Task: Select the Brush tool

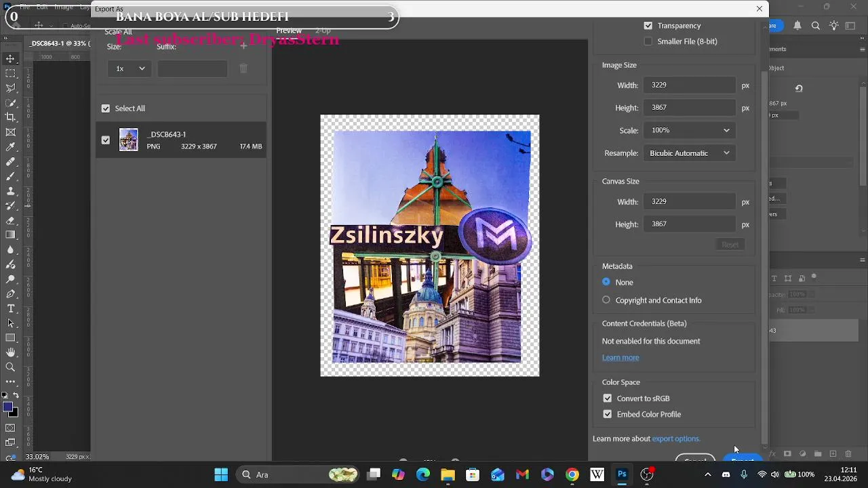Action: point(10,176)
